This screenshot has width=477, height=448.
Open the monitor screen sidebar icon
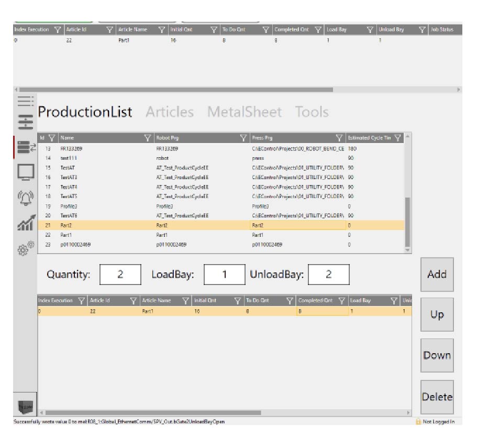[26, 172]
